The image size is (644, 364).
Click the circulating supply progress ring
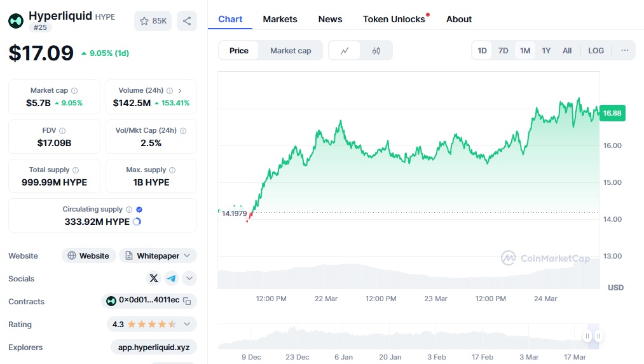tap(137, 222)
